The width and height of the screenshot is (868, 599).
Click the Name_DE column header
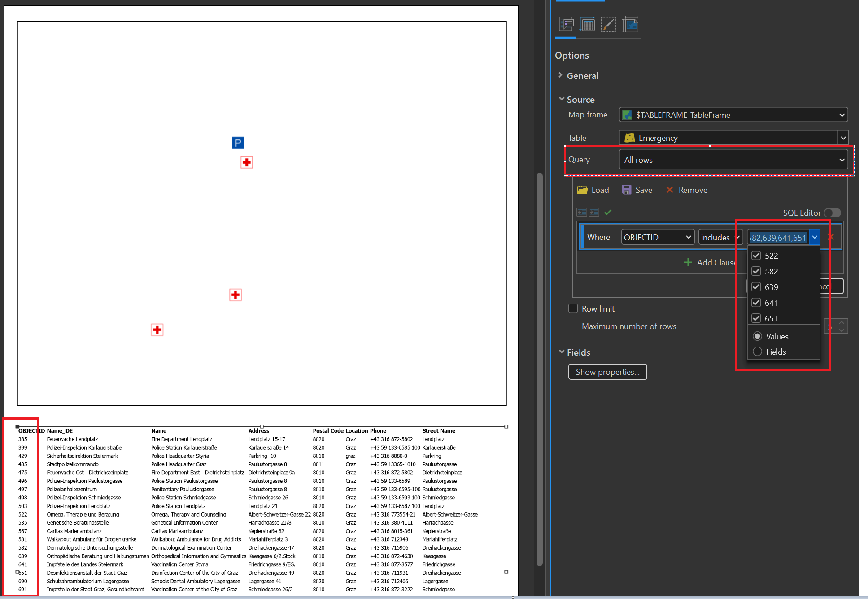60,430
